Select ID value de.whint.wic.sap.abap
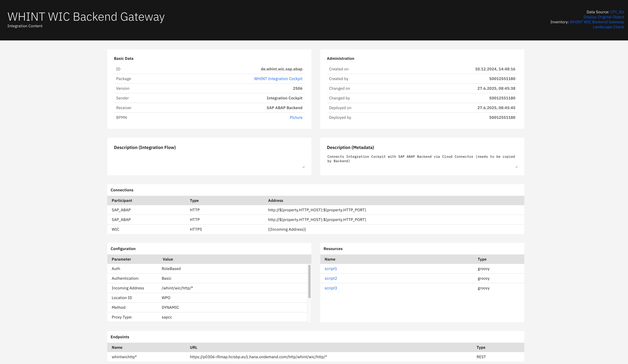Image resolution: width=628 pixels, height=364 pixels. pyautogui.click(x=281, y=69)
